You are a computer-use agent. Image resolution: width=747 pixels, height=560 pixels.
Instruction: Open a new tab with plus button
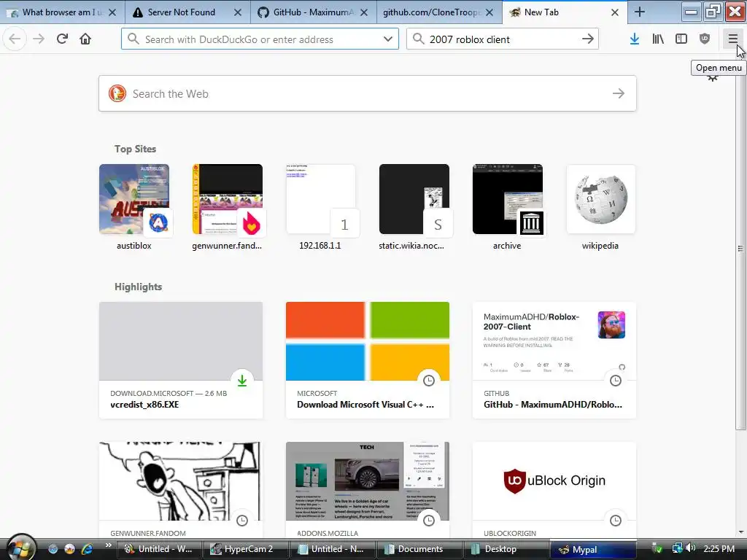[x=640, y=12]
